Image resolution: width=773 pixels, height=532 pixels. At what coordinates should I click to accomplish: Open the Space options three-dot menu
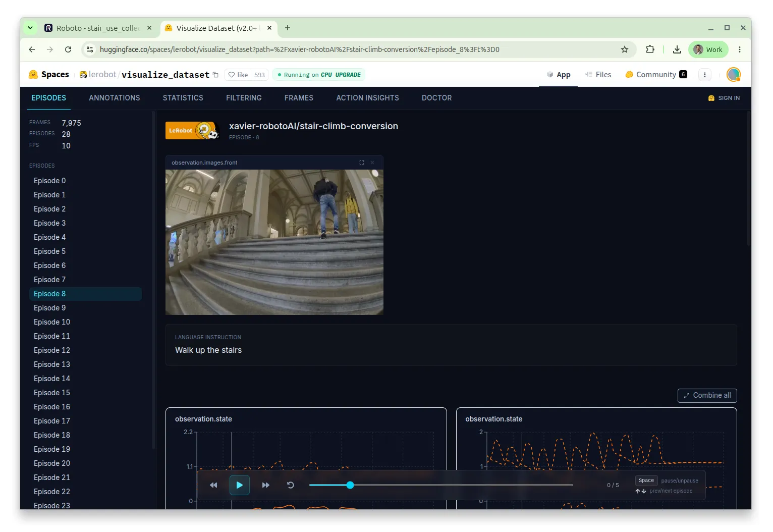pos(705,75)
